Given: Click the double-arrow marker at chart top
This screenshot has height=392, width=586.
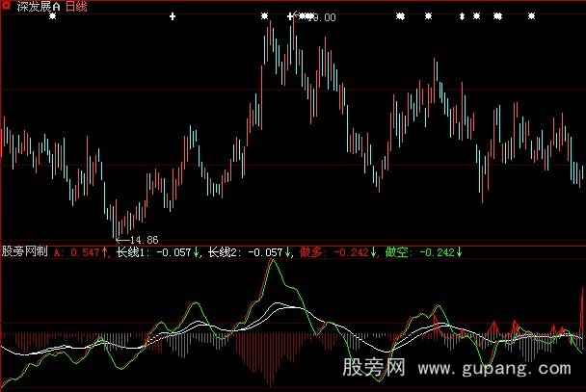Looking at the screenshot, I should pos(462,16).
